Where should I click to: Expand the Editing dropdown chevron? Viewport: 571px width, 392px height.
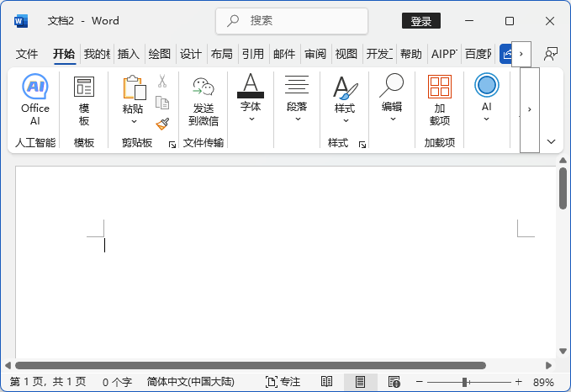coord(393,119)
